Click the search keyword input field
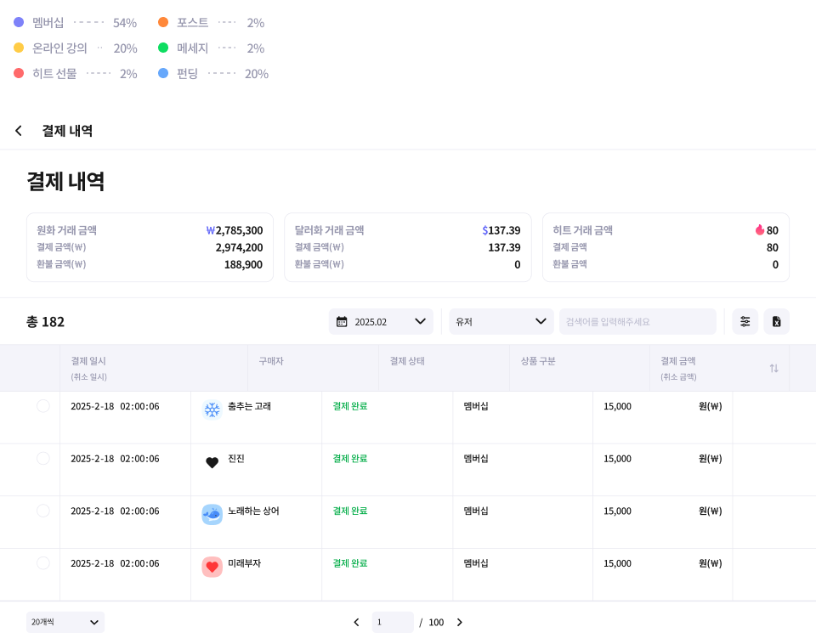Image resolution: width=816 pixels, height=644 pixels. pos(637,321)
